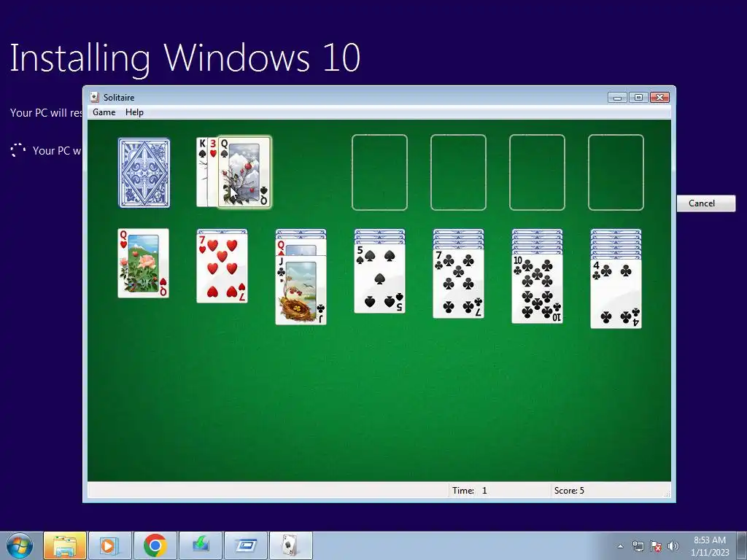Screen dimensions: 747x560
Task: Draw from the face-down stock deck
Action: point(144,173)
